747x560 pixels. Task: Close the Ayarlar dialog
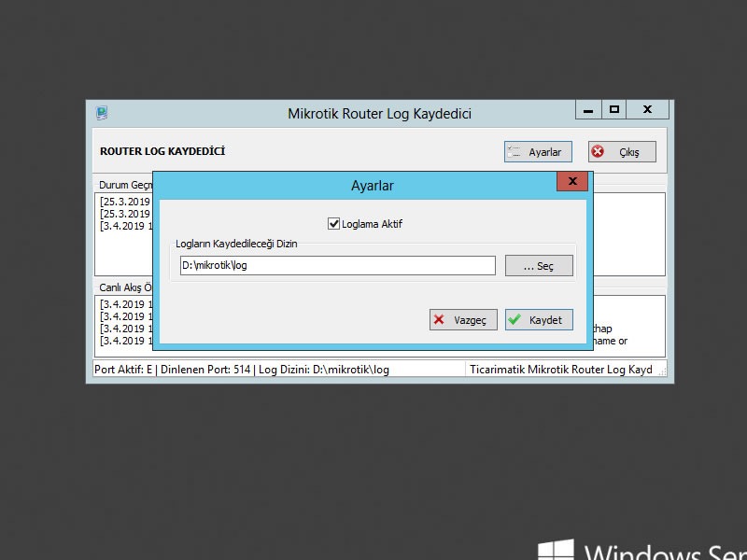[x=571, y=181]
